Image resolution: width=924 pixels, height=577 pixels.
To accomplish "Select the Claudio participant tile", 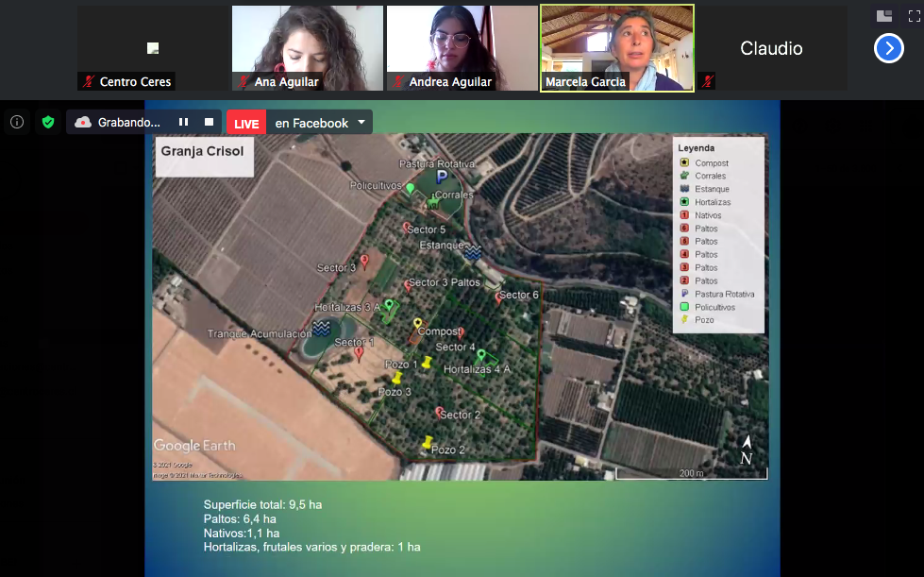I will (x=771, y=48).
